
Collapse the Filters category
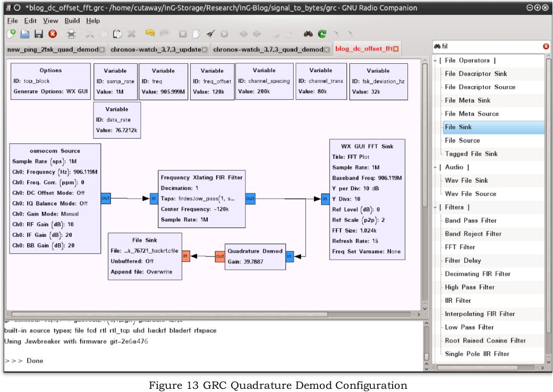click(x=435, y=207)
